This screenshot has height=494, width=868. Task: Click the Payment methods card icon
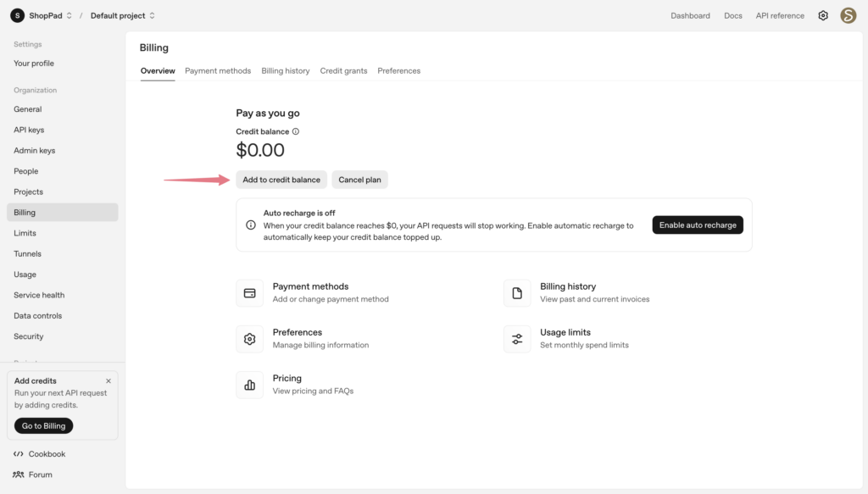pyautogui.click(x=249, y=292)
